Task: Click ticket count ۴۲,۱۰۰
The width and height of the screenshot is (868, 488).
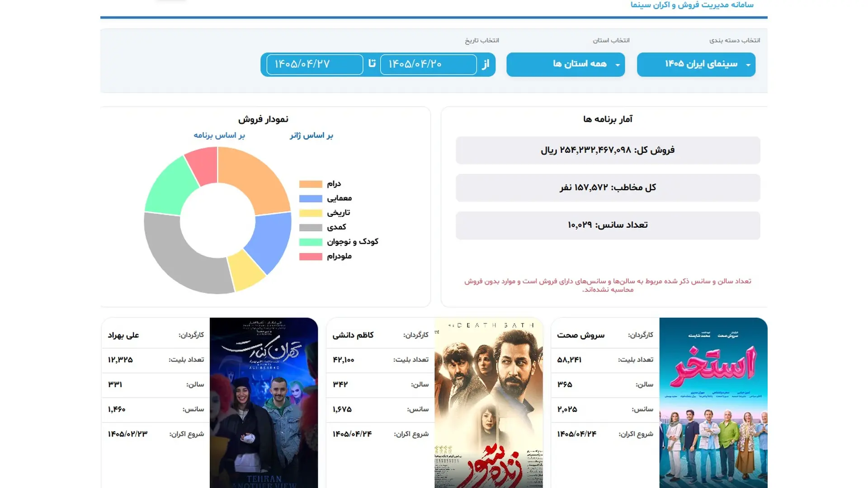Action: (344, 360)
